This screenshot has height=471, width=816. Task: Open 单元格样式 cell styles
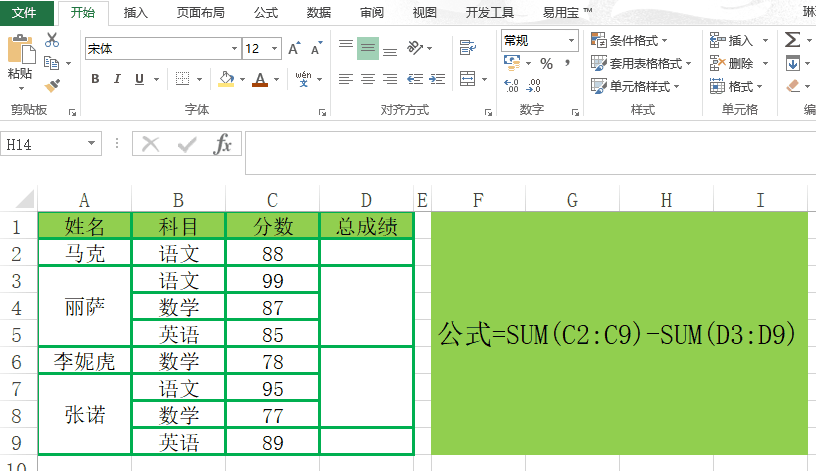pos(635,86)
